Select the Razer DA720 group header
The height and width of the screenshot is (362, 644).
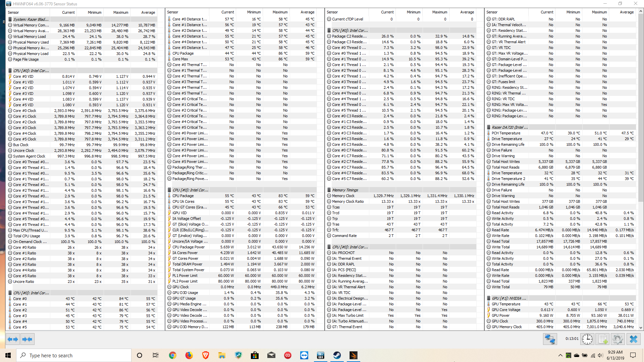[561, 127]
